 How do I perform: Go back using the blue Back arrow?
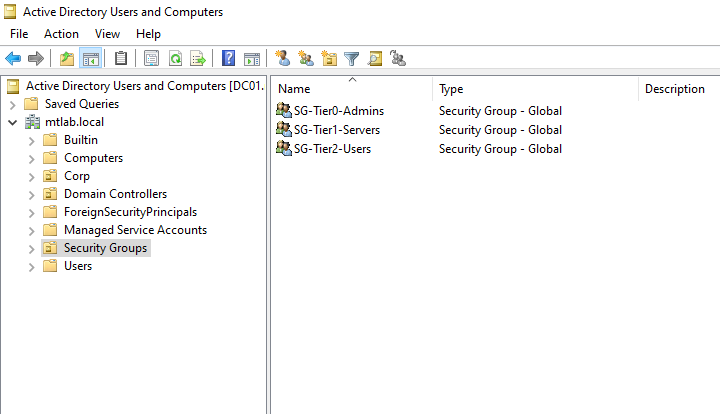pos(13,59)
